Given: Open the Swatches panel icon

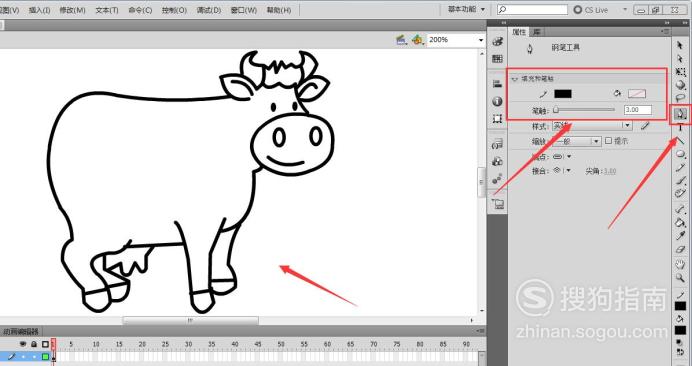Looking at the screenshot, I should coord(497,59).
